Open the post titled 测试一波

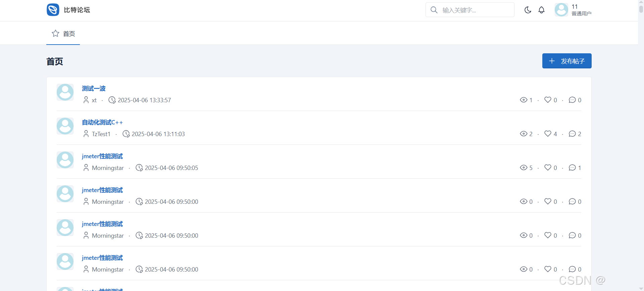pyautogui.click(x=94, y=89)
